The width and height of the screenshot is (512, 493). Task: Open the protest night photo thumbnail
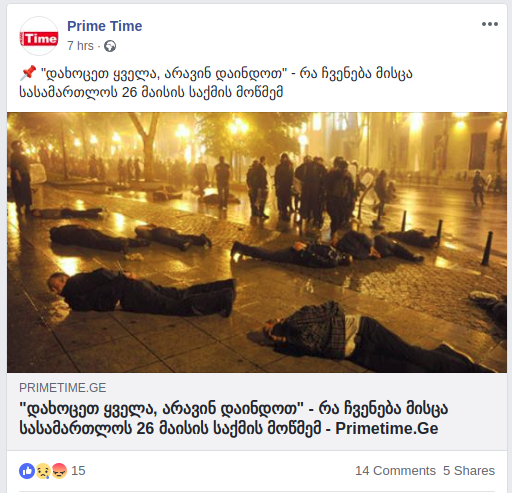pyautogui.click(x=257, y=242)
